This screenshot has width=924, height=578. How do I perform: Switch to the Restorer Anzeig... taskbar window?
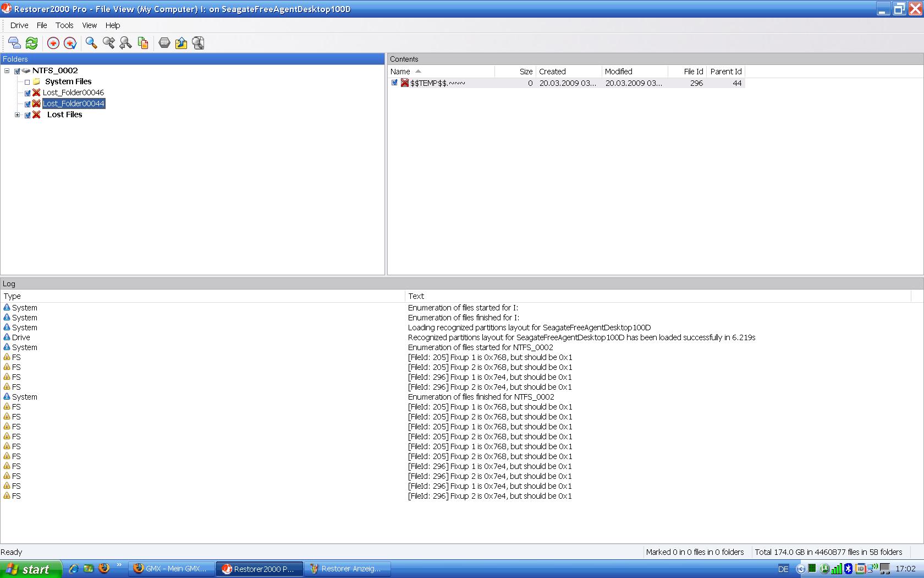(x=348, y=569)
